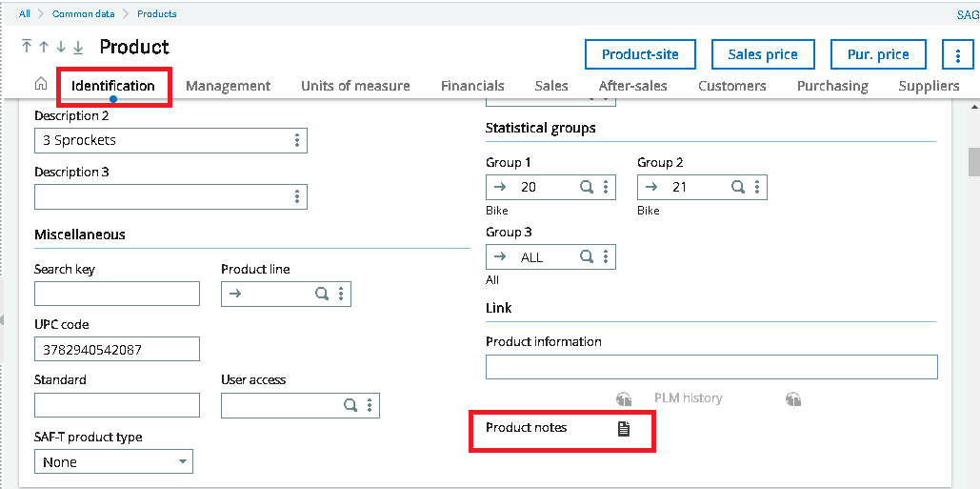
Task: Open the three-dot more actions button
Action: pyautogui.click(x=957, y=54)
